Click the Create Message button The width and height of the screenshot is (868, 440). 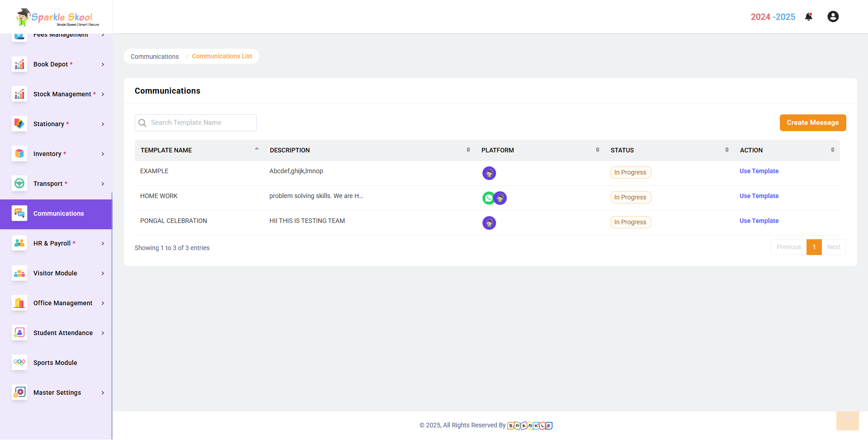pos(812,123)
